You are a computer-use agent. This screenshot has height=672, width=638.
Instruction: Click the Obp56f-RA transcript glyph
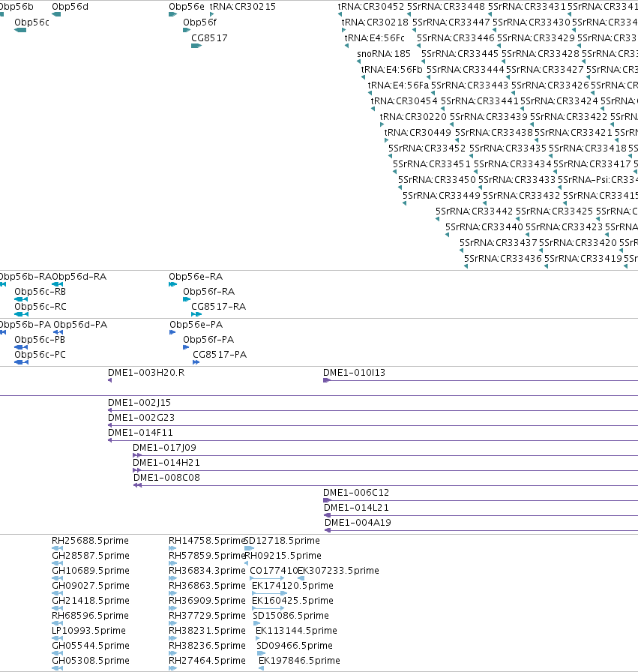[x=187, y=299]
